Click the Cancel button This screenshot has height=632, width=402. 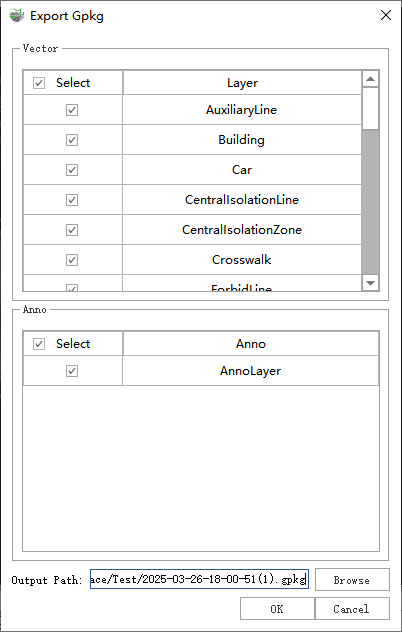pyautogui.click(x=352, y=609)
